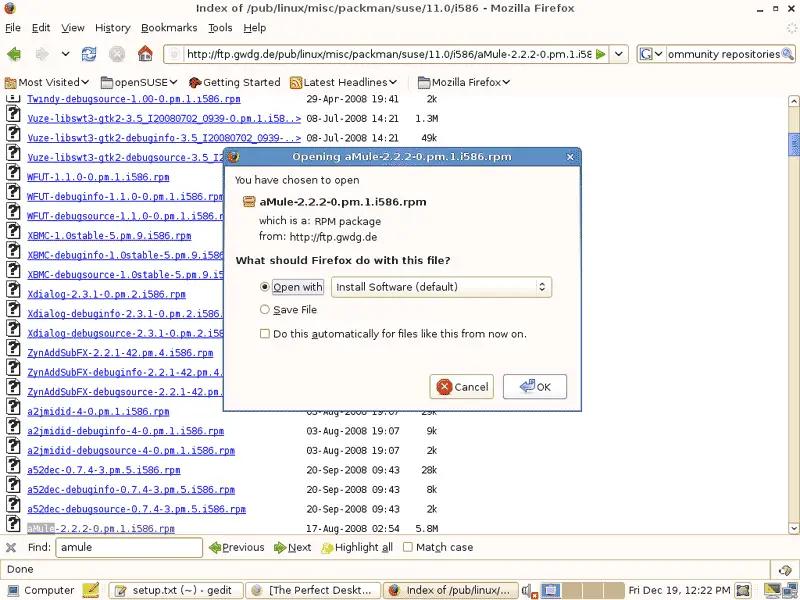Screen dimensions: 800x600
Task: Click the status bar icon at the right
Action: 785,570
